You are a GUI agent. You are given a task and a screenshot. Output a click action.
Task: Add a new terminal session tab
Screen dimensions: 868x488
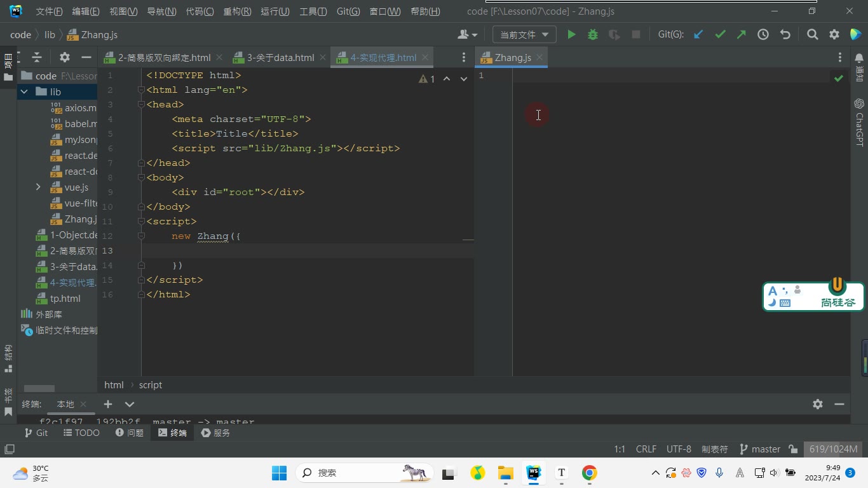point(108,404)
